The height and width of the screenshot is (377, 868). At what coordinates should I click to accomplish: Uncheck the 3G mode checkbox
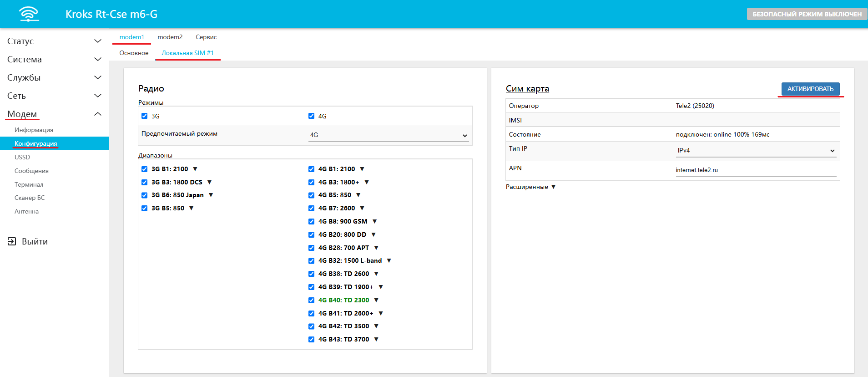[x=145, y=116]
